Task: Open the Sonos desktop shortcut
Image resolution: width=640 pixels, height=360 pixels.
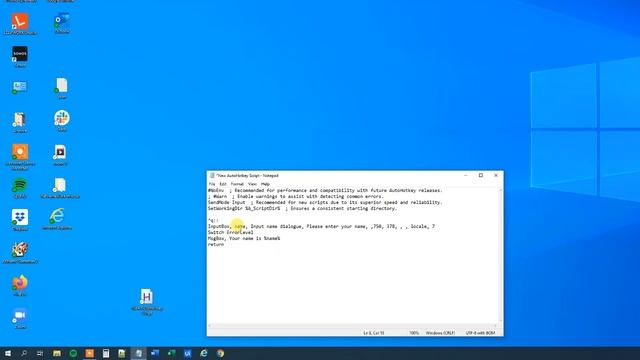Action: (x=20, y=56)
